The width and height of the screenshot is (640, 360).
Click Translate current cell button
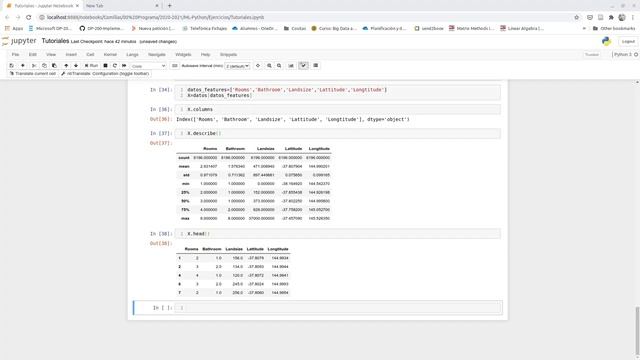33,74
